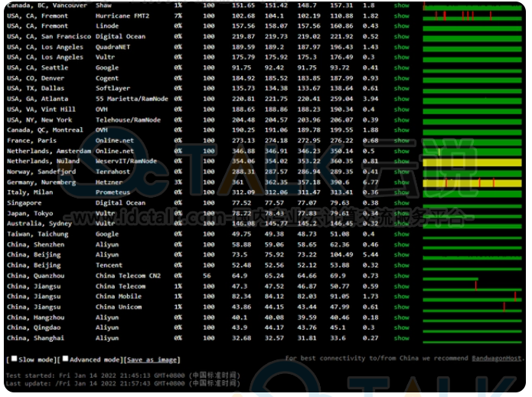Viewport: 532px width, 397px height.
Task: Select the text "Japan, Tokyo"
Action: click(x=30, y=214)
